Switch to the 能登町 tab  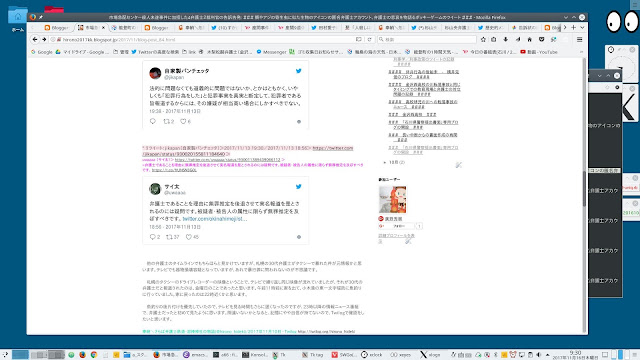point(124,28)
